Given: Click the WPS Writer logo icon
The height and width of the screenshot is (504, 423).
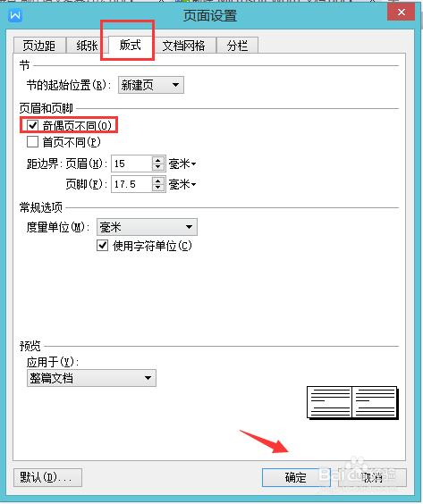Looking at the screenshot, I should [15, 15].
